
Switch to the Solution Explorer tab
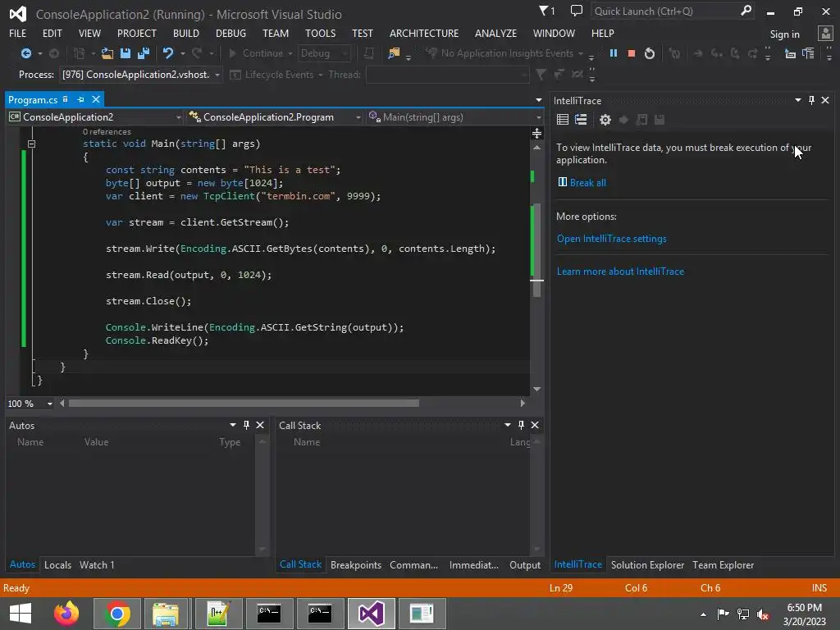[647, 564]
